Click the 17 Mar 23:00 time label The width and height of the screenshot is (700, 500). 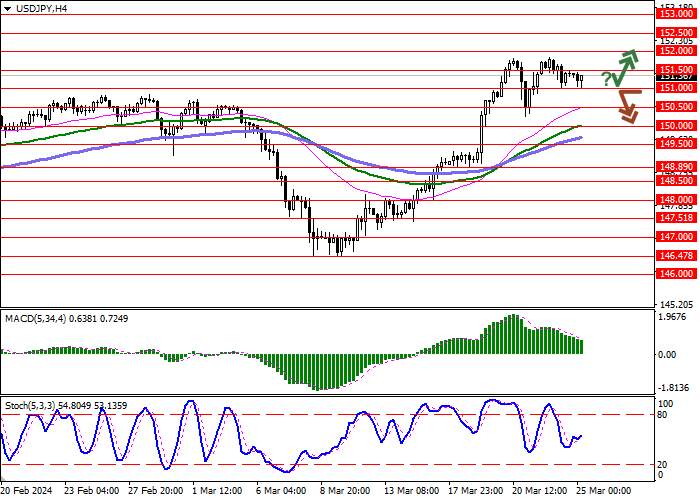[x=475, y=491]
